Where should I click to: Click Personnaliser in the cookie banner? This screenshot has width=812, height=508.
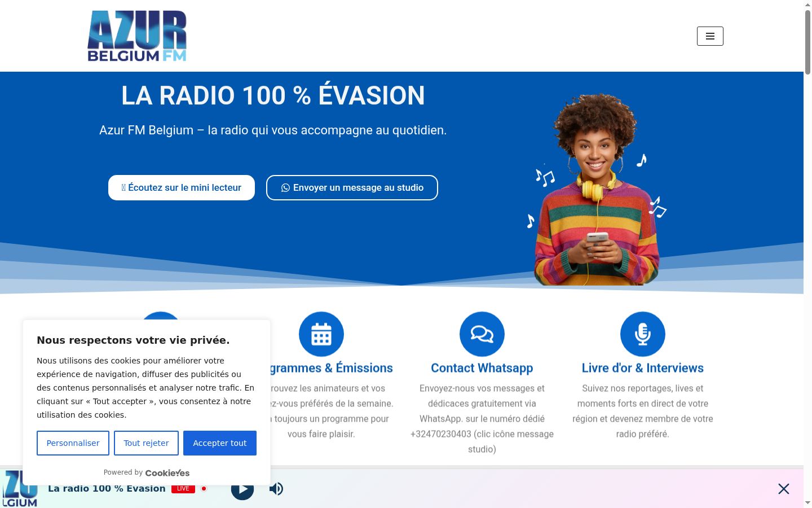pyautogui.click(x=73, y=443)
